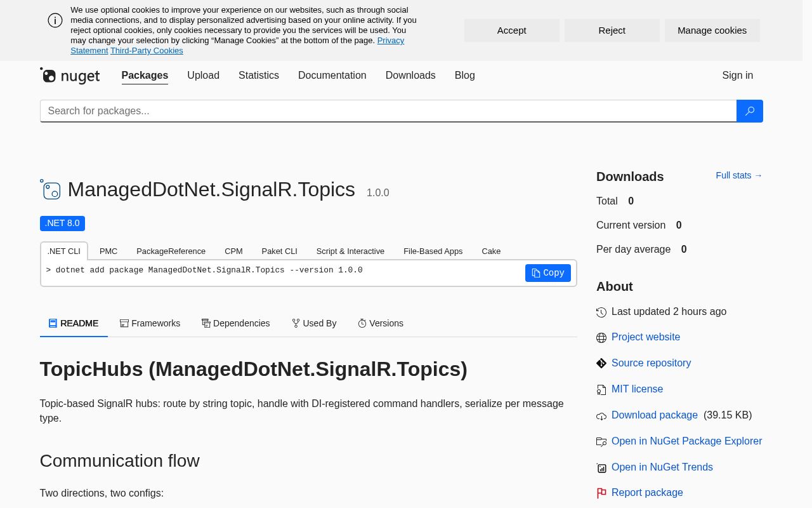Open the File-Based Apps tab

coord(433,251)
